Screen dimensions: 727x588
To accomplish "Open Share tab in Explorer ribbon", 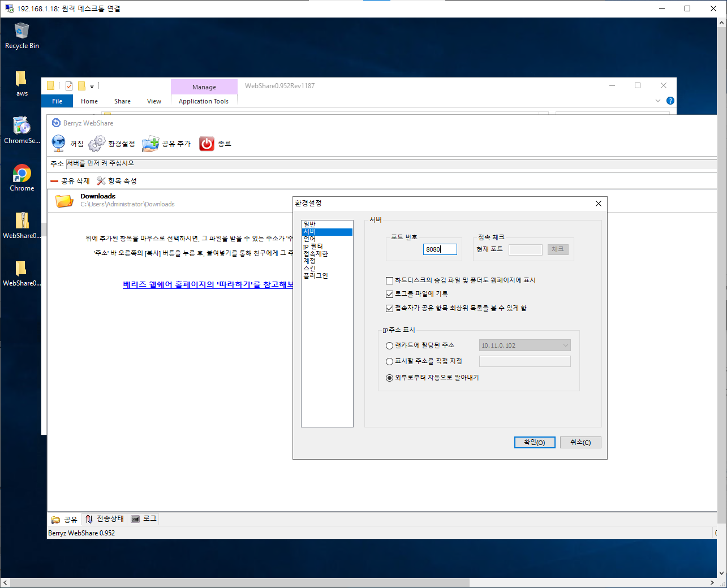I will (x=122, y=101).
